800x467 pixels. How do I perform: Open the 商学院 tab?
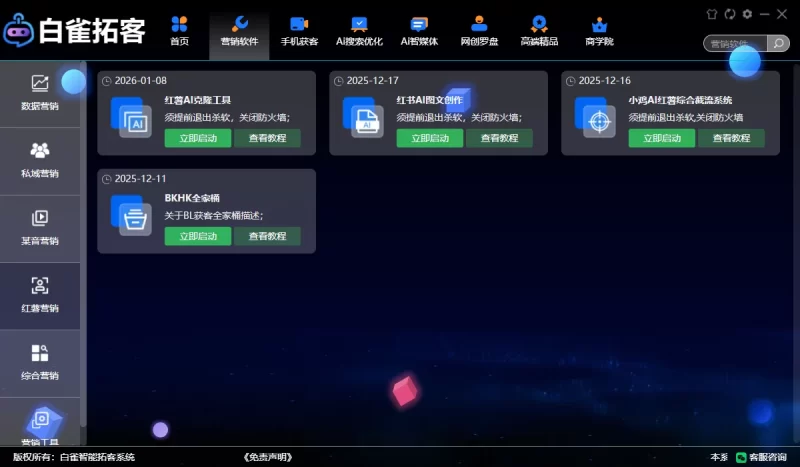click(599, 32)
